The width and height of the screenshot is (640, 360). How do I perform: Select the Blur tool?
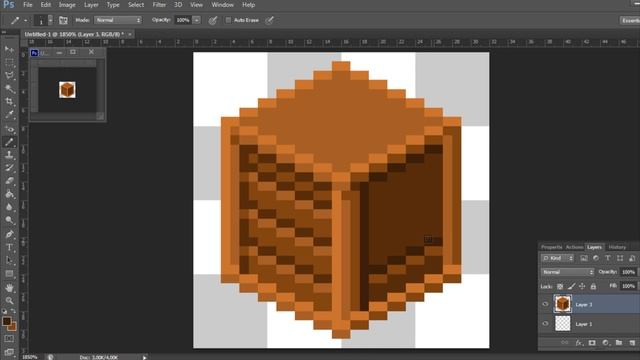click(x=9, y=207)
